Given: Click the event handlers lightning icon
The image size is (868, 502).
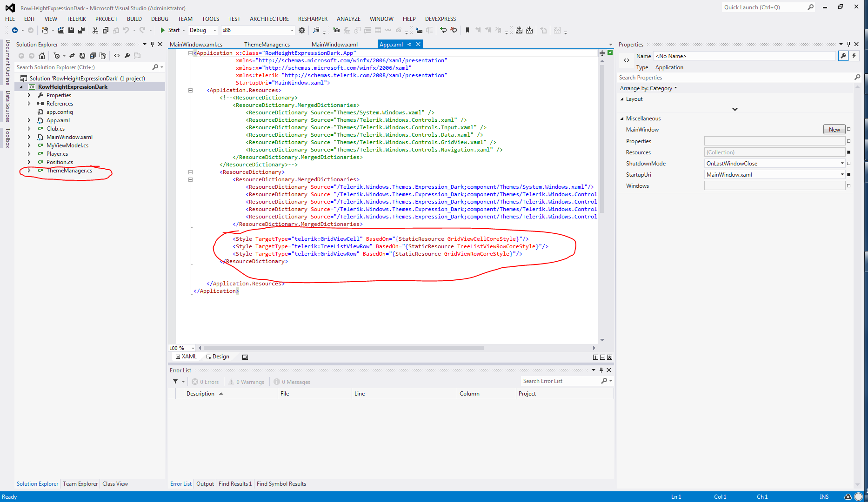Looking at the screenshot, I should tap(854, 56).
